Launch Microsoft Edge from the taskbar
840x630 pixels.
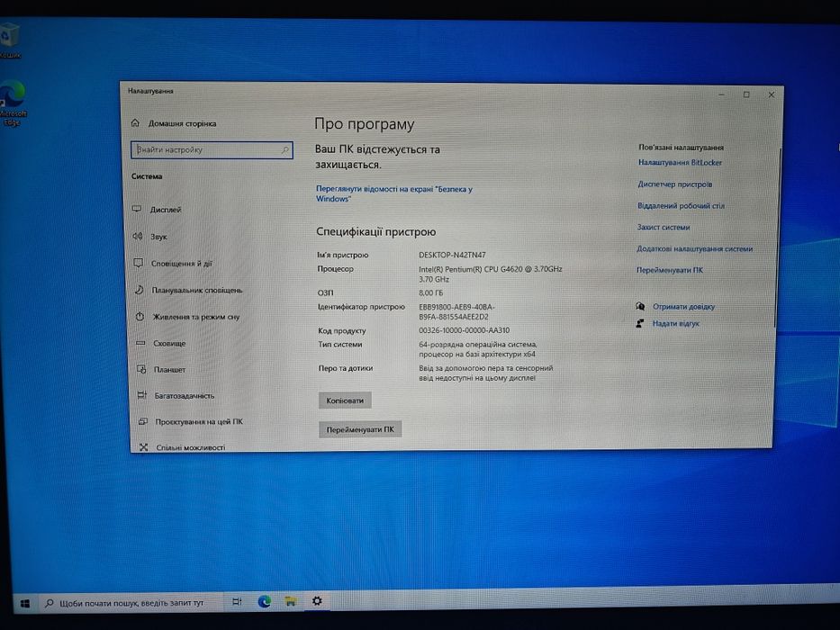[x=264, y=601]
